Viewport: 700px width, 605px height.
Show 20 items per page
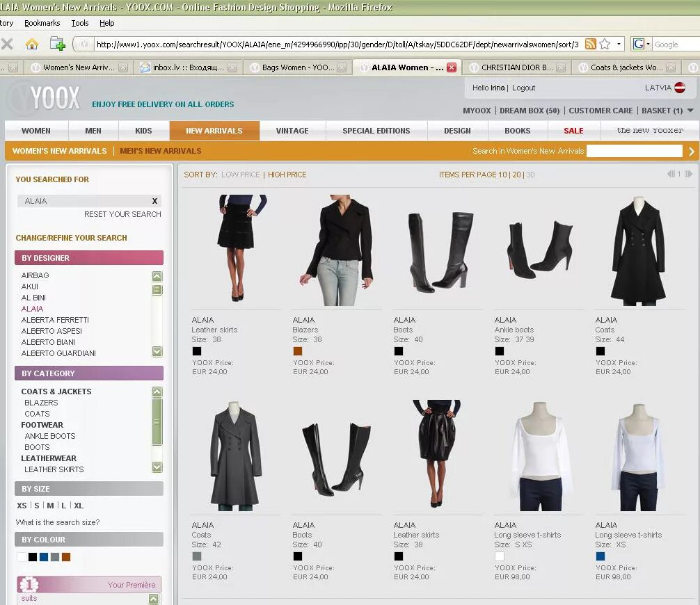[x=516, y=175]
